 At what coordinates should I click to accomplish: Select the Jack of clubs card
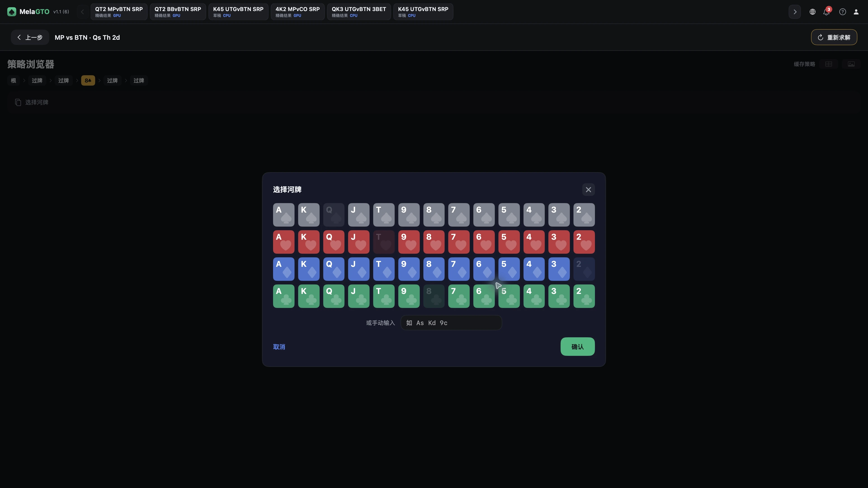pos(359,296)
